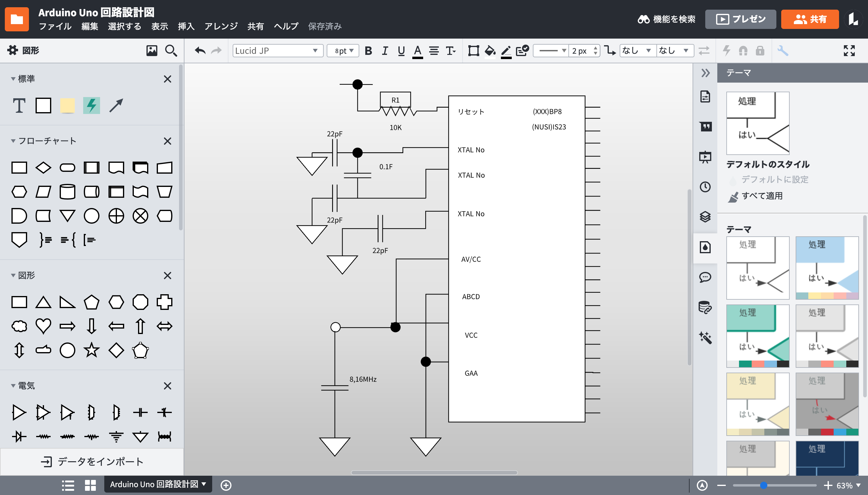868x495 pixels.
Task: Open the layers panel icon
Action: [x=705, y=216]
